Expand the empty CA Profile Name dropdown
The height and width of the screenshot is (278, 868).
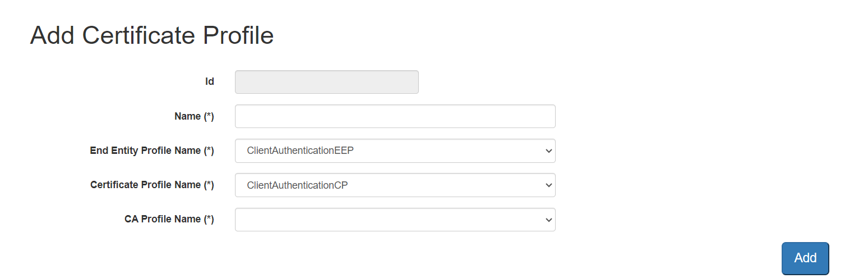(x=395, y=219)
